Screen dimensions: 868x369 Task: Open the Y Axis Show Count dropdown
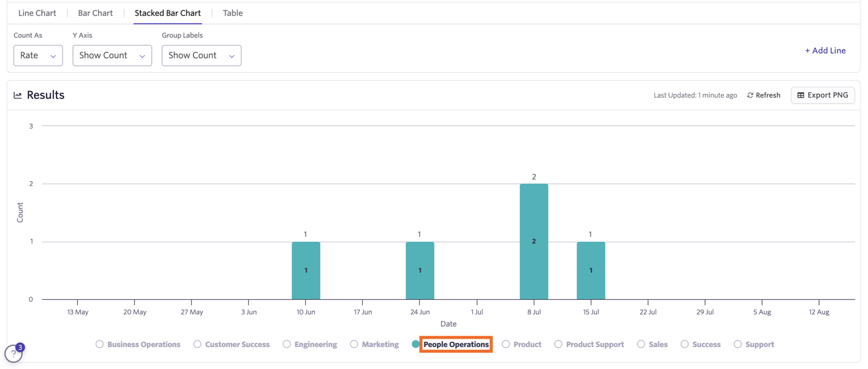[x=112, y=55]
